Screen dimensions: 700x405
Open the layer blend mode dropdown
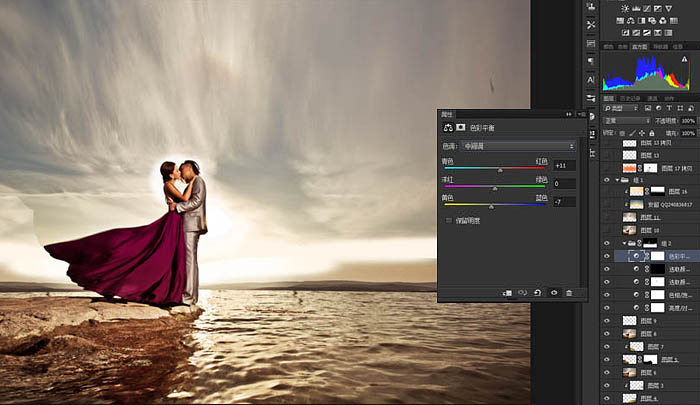tap(626, 121)
